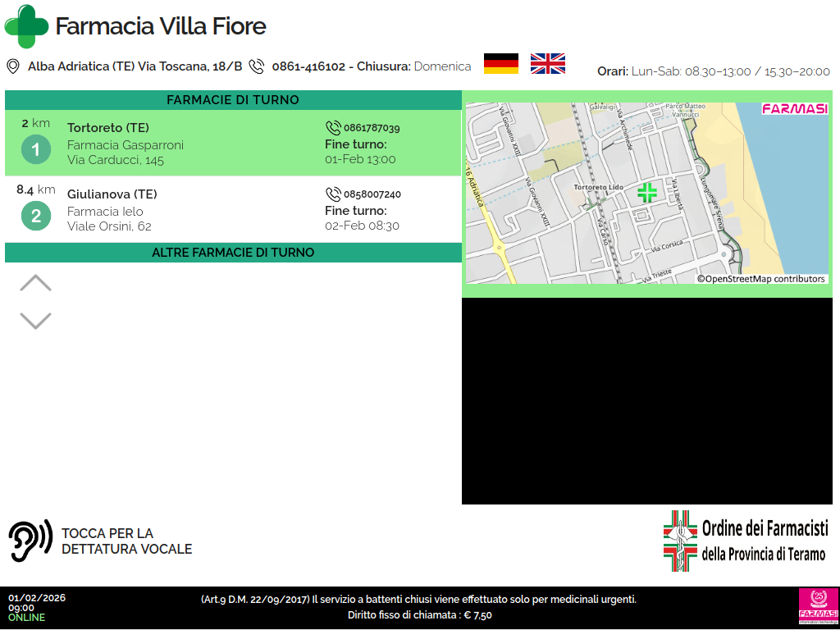
Task: Click Ordine dei Farmacisti Teramo logo
Action: tap(746, 541)
